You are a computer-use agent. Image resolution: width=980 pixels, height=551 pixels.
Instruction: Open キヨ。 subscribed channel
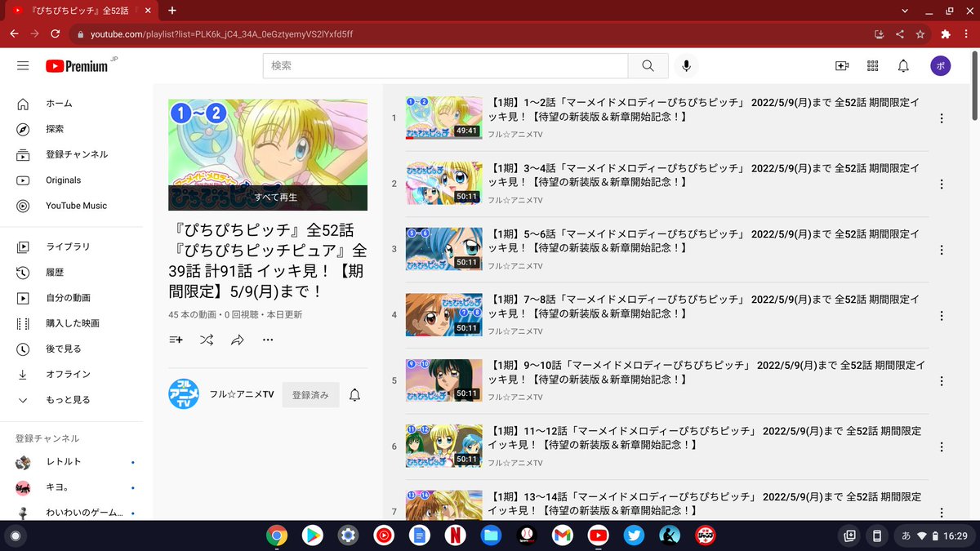73,487
